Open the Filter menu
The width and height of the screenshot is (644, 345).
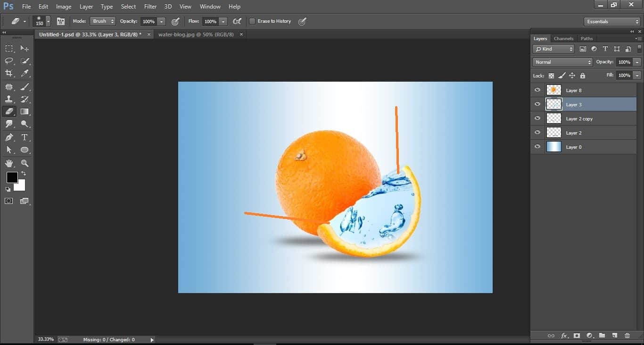click(x=150, y=6)
